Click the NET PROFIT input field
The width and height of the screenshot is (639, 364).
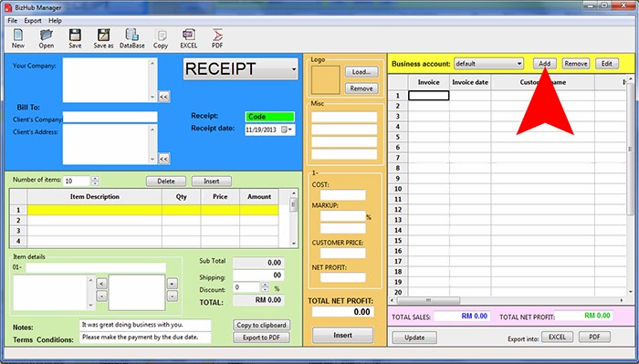[342, 278]
